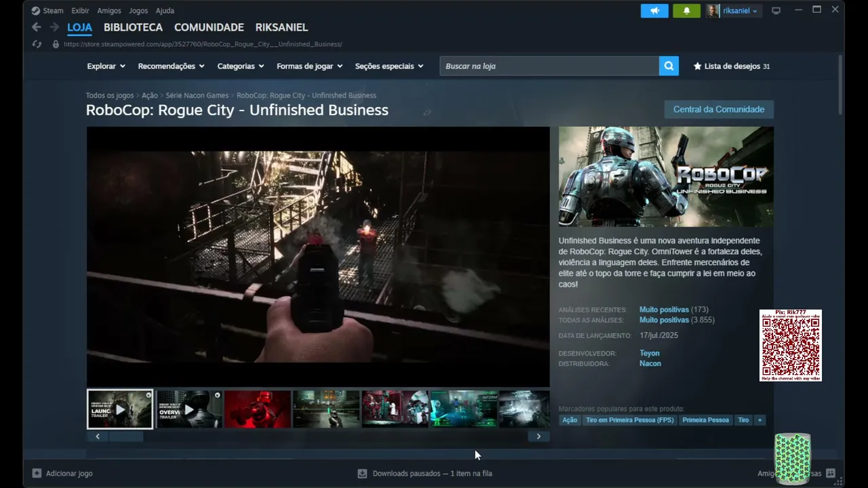Open Central da Comunidade
This screenshot has height=488, width=868.
719,109
